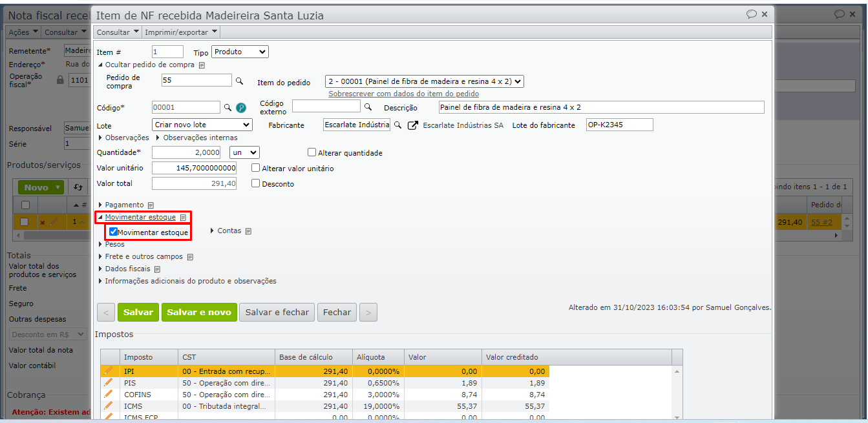Click the teal round icon beside Código
The image size is (868, 423).
[x=241, y=108]
